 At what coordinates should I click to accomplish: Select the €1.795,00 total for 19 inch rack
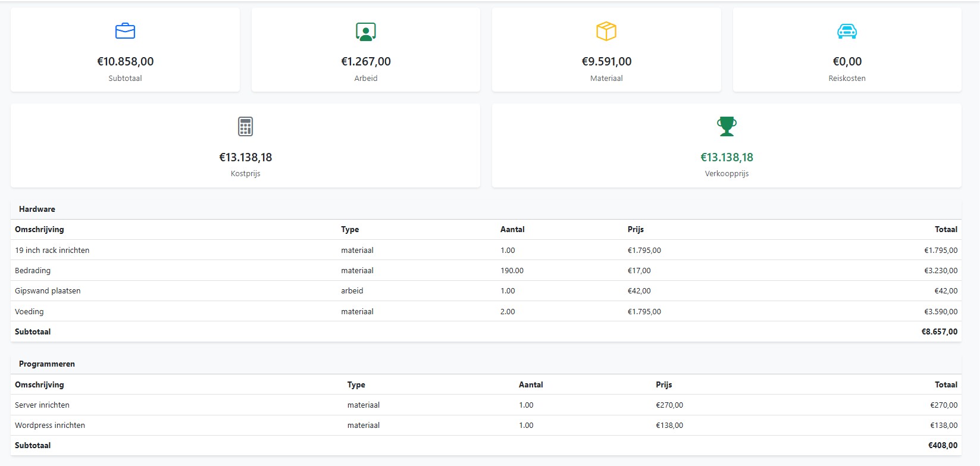[941, 251]
